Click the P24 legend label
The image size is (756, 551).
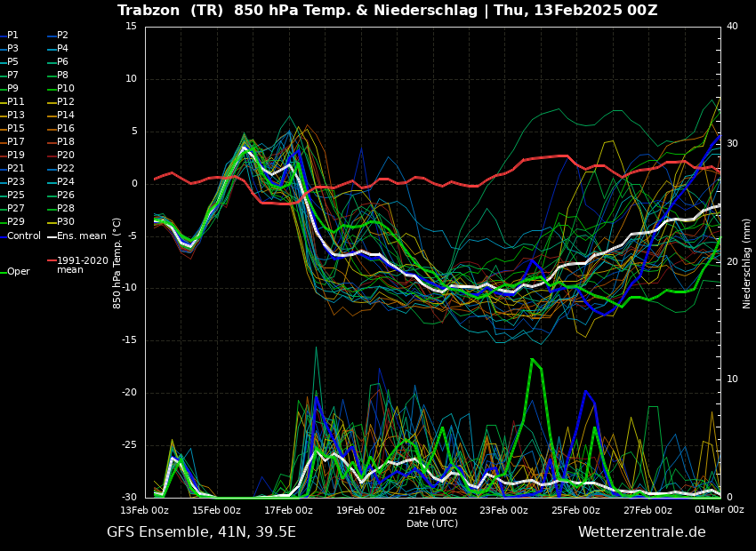pos(66,181)
